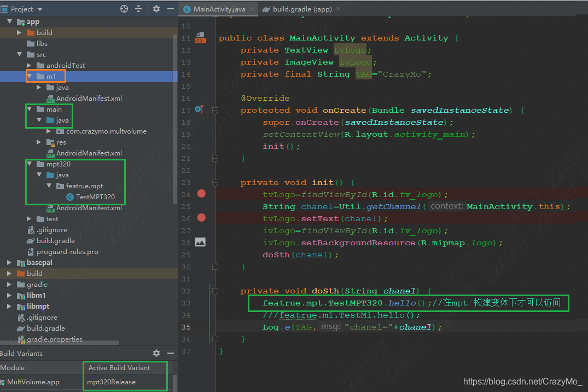
Task: Open Project panel settings gear
Action: [156, 9]
